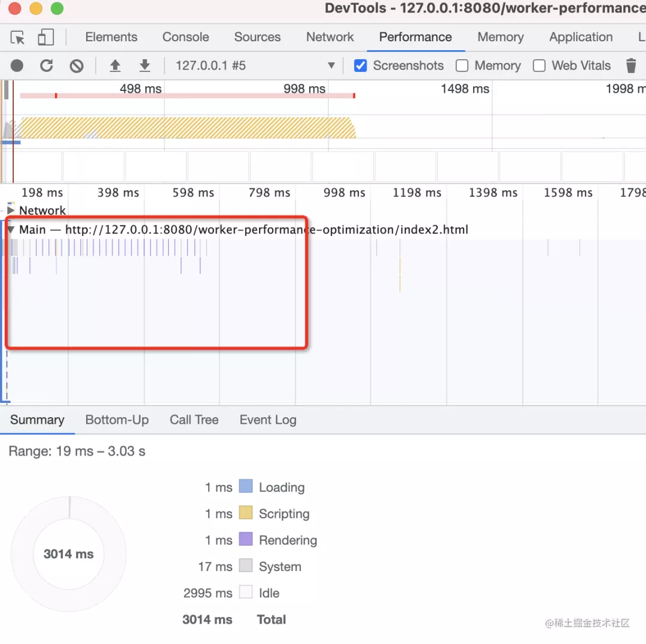Switch to the Console tab
This screenshot has height=644, width=646.
pos(185,37)
